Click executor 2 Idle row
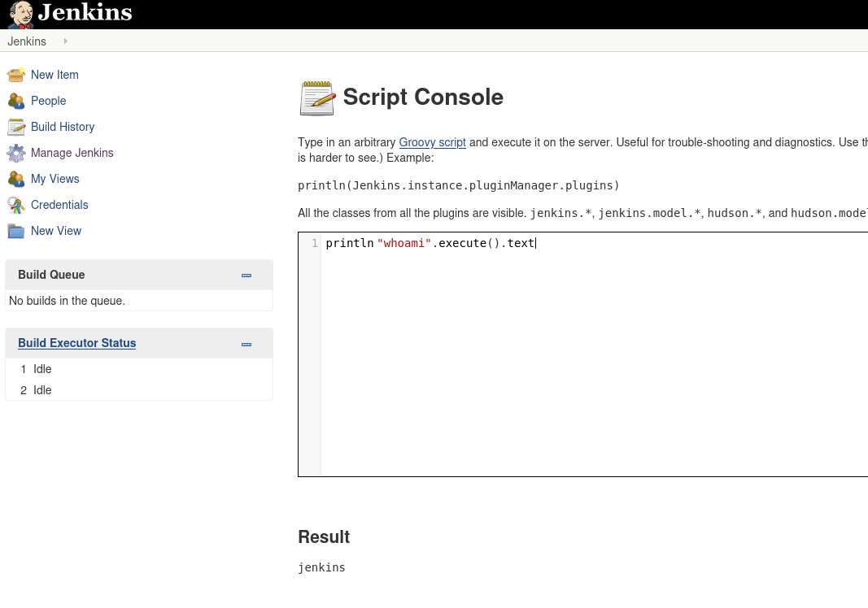This screenshot has width=868, height=608. pos(139,390)
